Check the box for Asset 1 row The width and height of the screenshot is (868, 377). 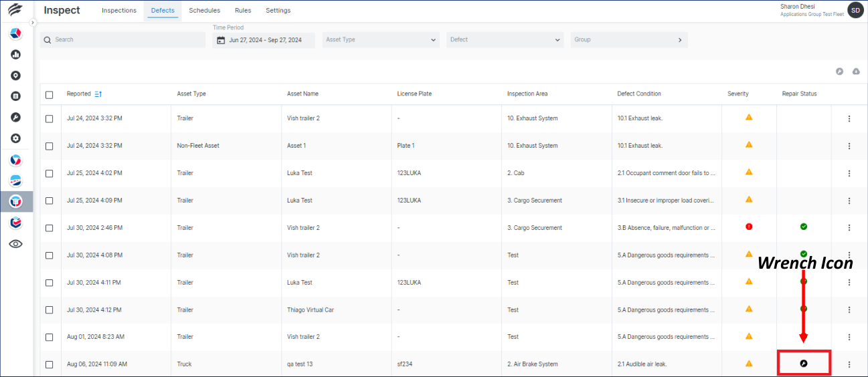click(50, 146)
